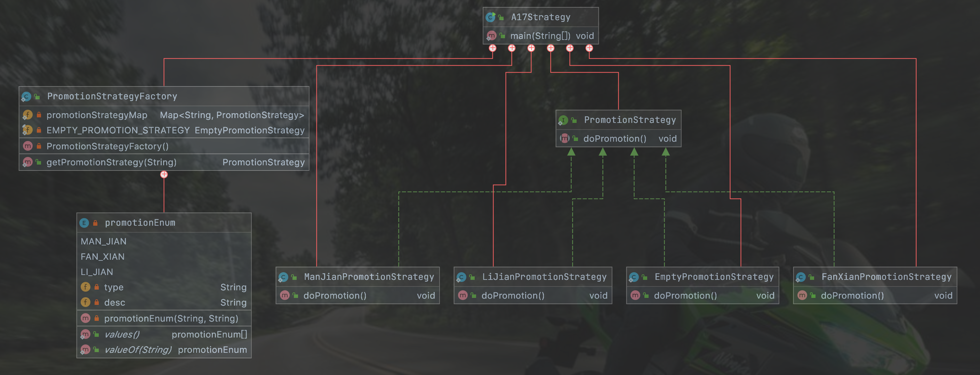The height and width of the screenshot is (375, 980).
Task: Select EMPTY_PROMOTION_STRATEGY field row
Action: point(118,130)
